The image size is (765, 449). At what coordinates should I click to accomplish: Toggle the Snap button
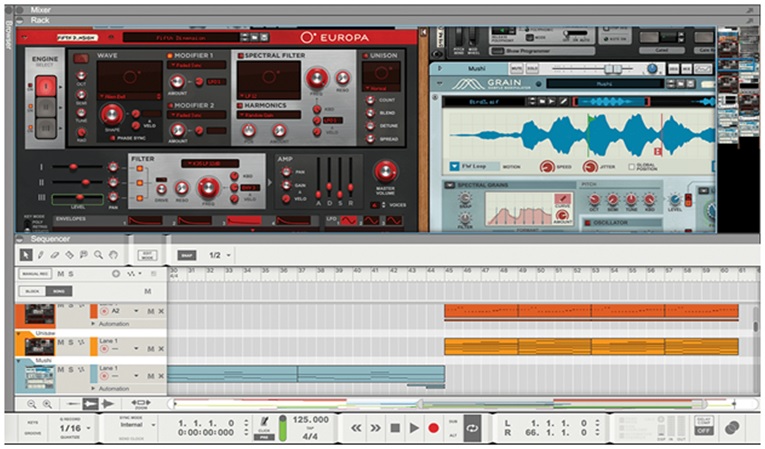click(x=187, y=255)
